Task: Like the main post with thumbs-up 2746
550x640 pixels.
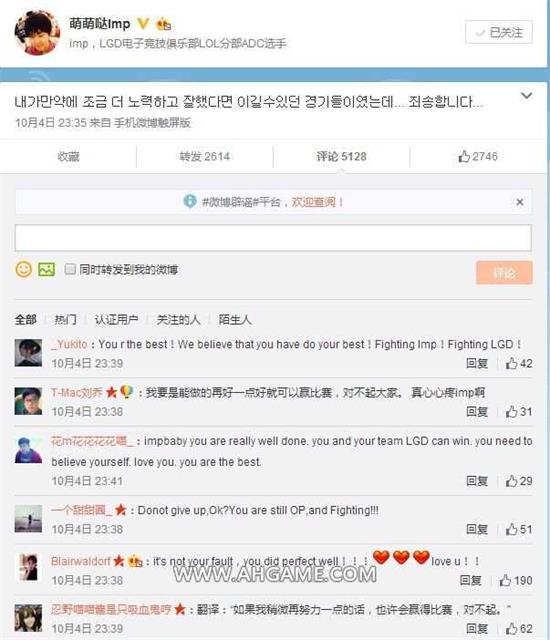Action: 478,156
